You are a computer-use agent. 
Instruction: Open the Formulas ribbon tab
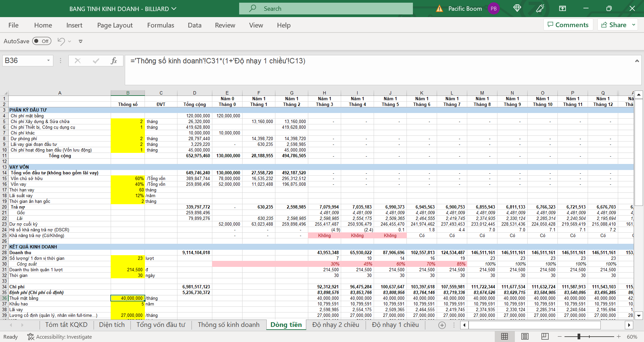(161, 25)
